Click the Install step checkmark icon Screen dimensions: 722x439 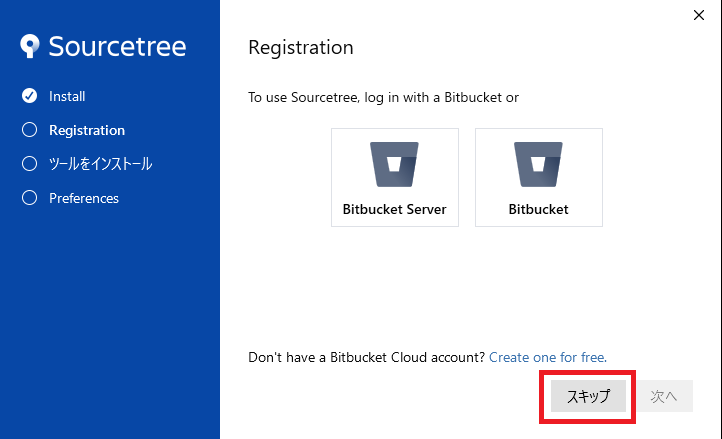(x=29, y=96)
